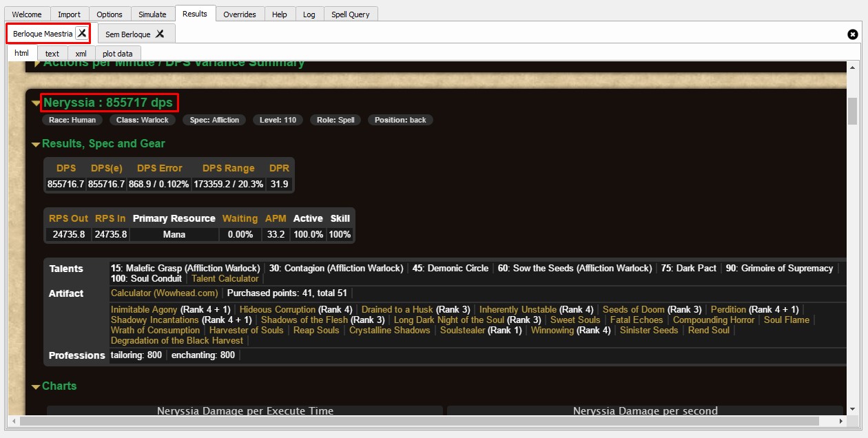Switch to the Simulate tab
This screenshot has height=438, width=868.
152,14
